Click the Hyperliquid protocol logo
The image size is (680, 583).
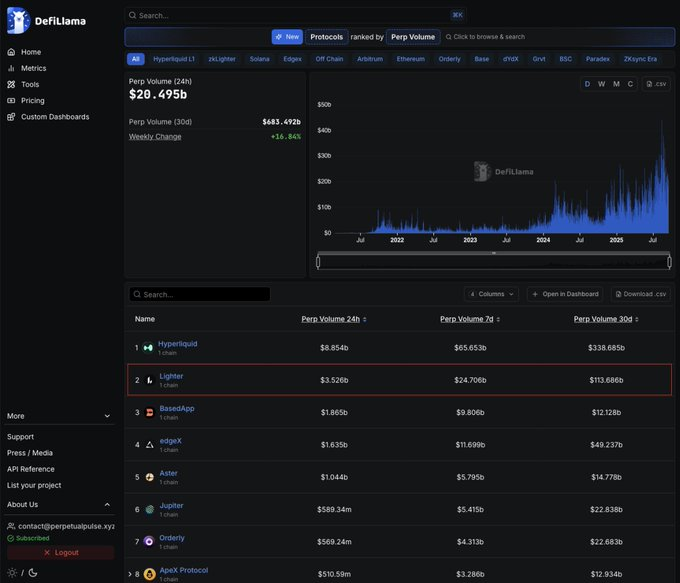pos(148,348)
